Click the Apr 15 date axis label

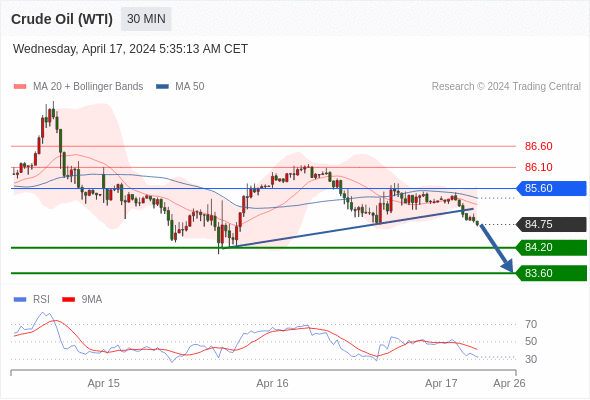pyautogui.click(x=103, y=383)
